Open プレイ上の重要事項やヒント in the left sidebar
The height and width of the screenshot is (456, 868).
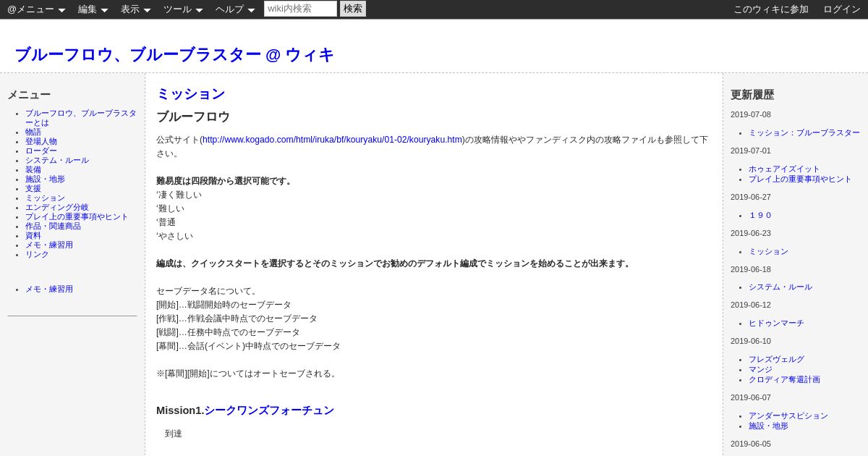[x=77, y=217]
